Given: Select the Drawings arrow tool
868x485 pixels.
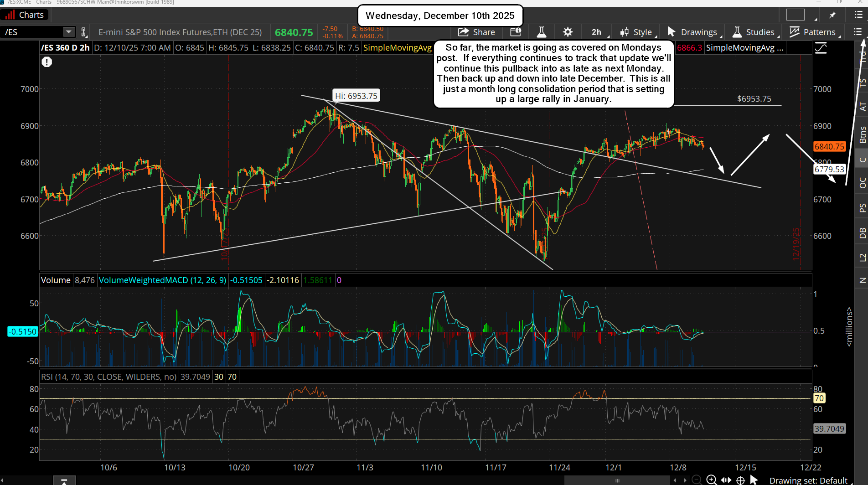Looking at the screenshot, I should pyautogui.click(x=671, y=32).
